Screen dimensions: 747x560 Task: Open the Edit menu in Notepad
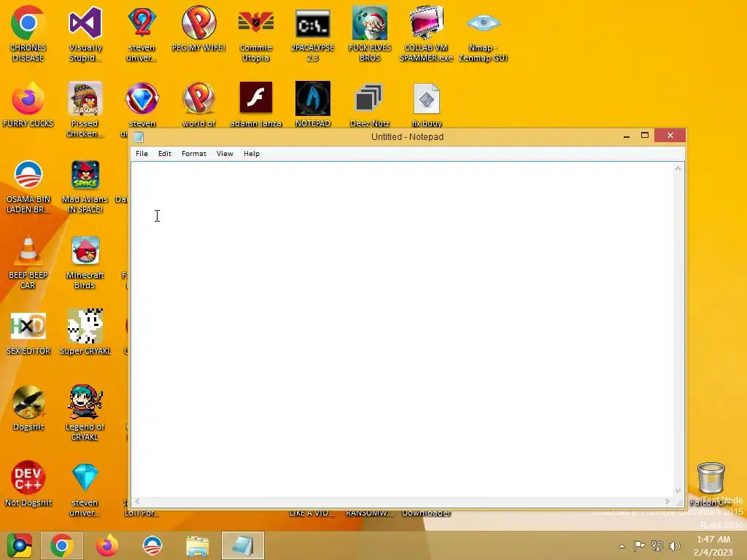[165, 154]
